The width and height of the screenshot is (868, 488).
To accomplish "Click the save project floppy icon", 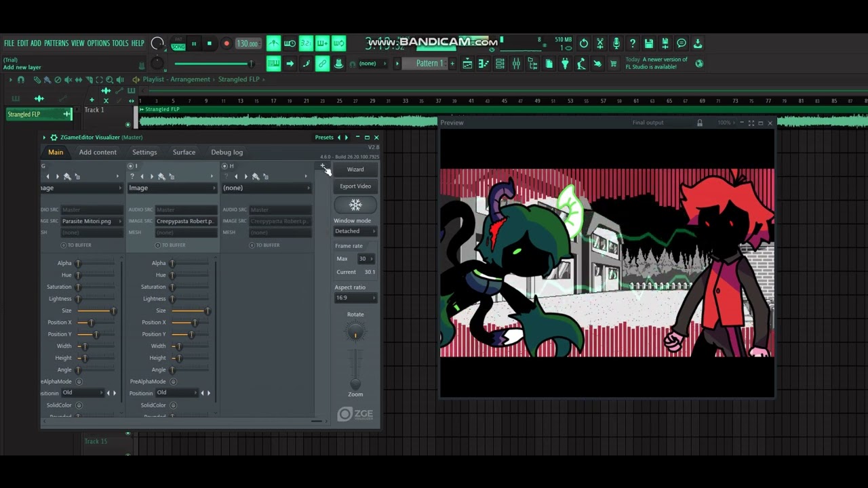I will [x=649, y=43].
